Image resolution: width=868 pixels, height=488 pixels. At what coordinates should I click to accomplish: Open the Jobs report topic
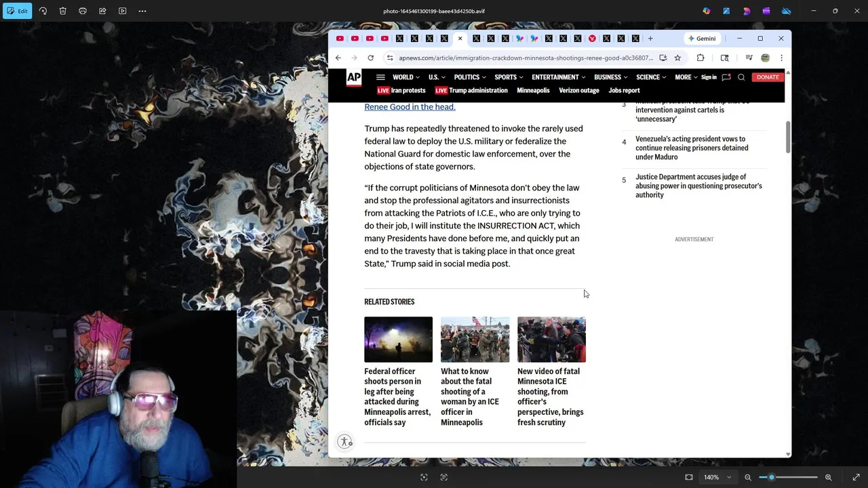click(x=624, y=90)
